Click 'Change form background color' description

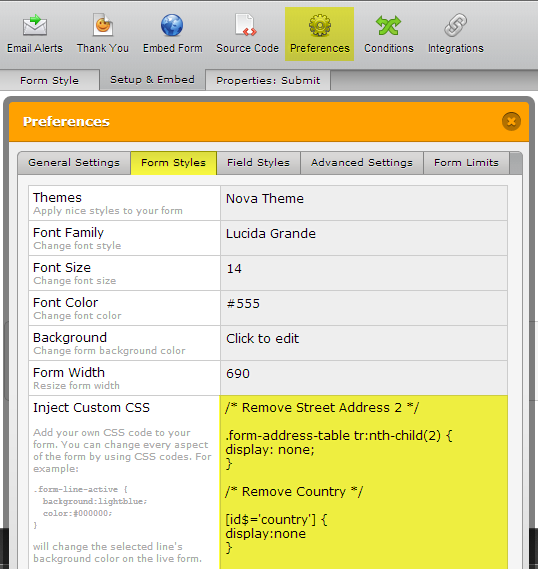click(109, 351)
